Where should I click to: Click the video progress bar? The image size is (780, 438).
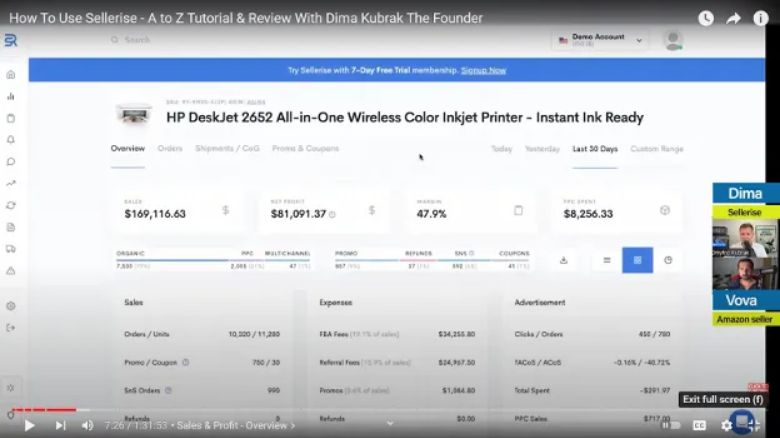pyautogui.click(x=388, y=410)
